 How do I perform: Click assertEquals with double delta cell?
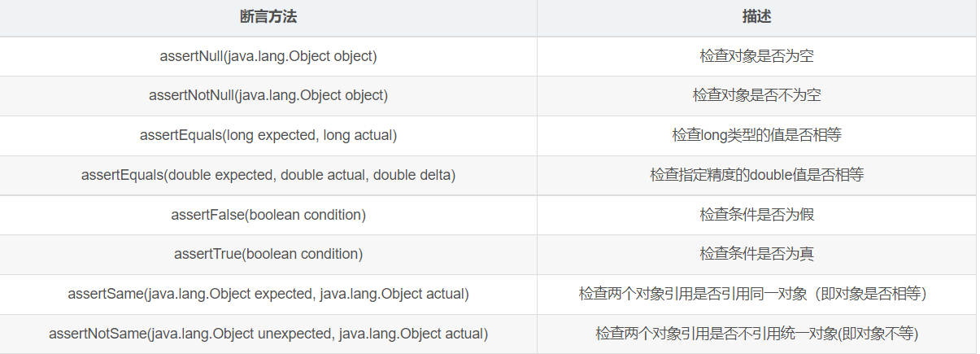pos(268,175)
